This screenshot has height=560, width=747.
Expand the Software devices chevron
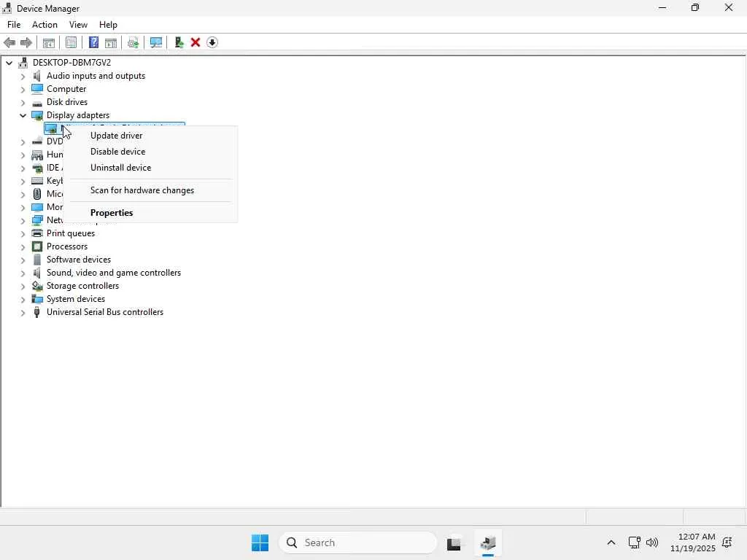(x=23, y=260)
